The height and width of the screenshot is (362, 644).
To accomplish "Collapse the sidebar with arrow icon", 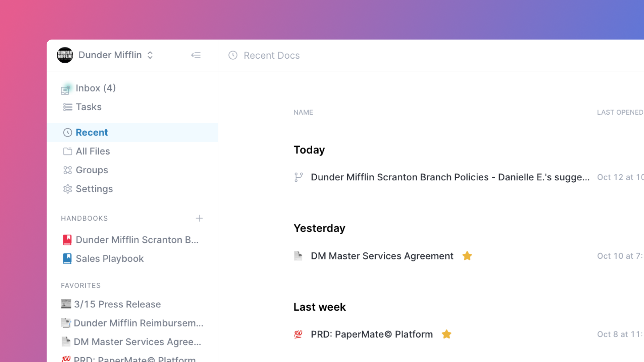I will click(x=196, y=55).
